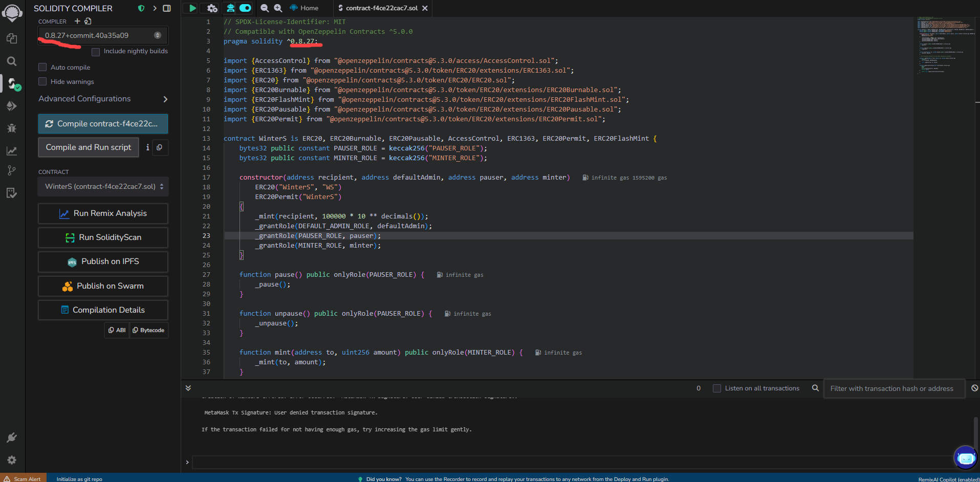Open the Search in files sidebar icon
This screenshot has width=980, height=482.
point(12,61)
